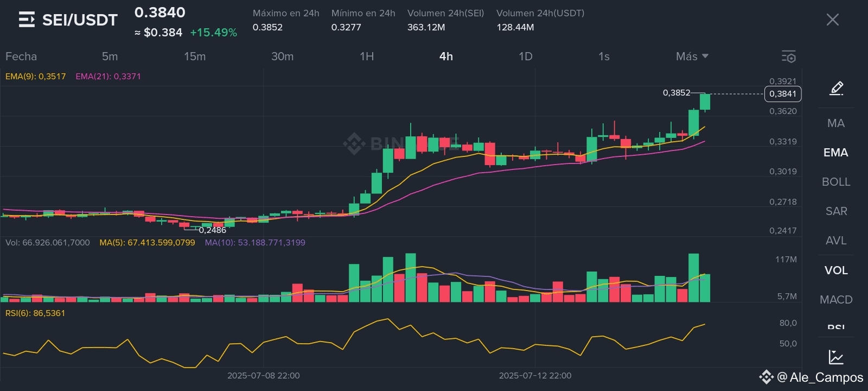
Task: Toggle the VOL sub-indicator
Action: pyautogui.click(x=836, y=270)
